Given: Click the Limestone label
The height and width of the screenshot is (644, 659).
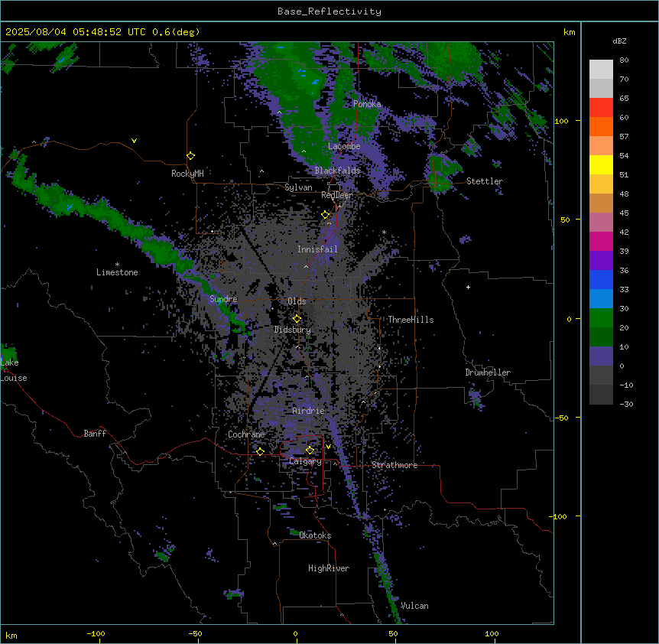Looking at the screenshot, I should [117, 272].
